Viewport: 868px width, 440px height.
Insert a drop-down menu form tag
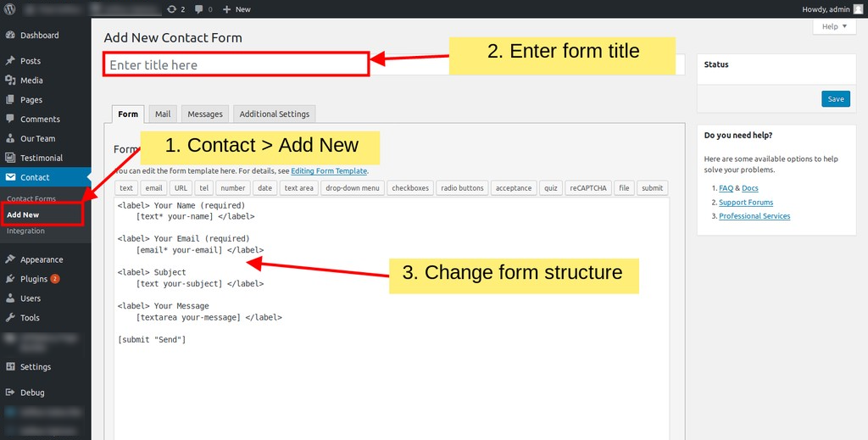coord(353,188)
